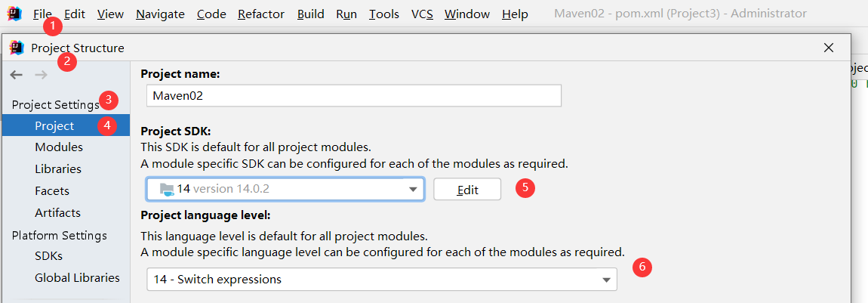Open the Facets settings page
Screen dimensions: 868x303
tap(52, 191)
